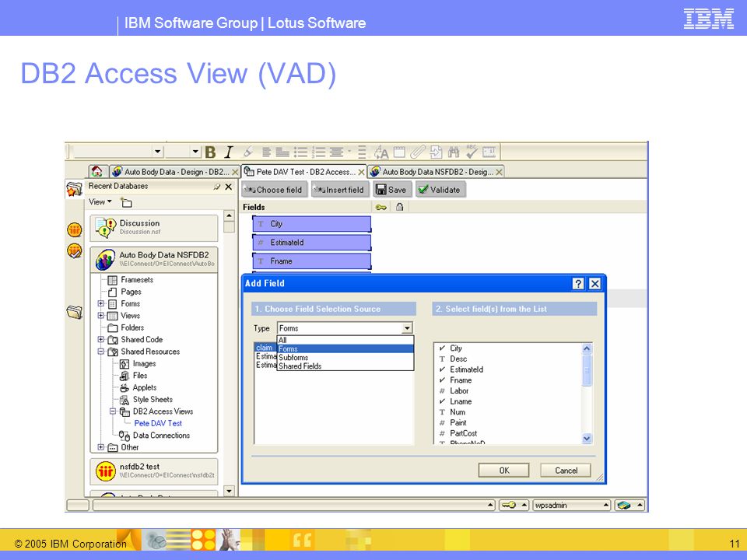Expand the Forms tree node

point(100,303)
